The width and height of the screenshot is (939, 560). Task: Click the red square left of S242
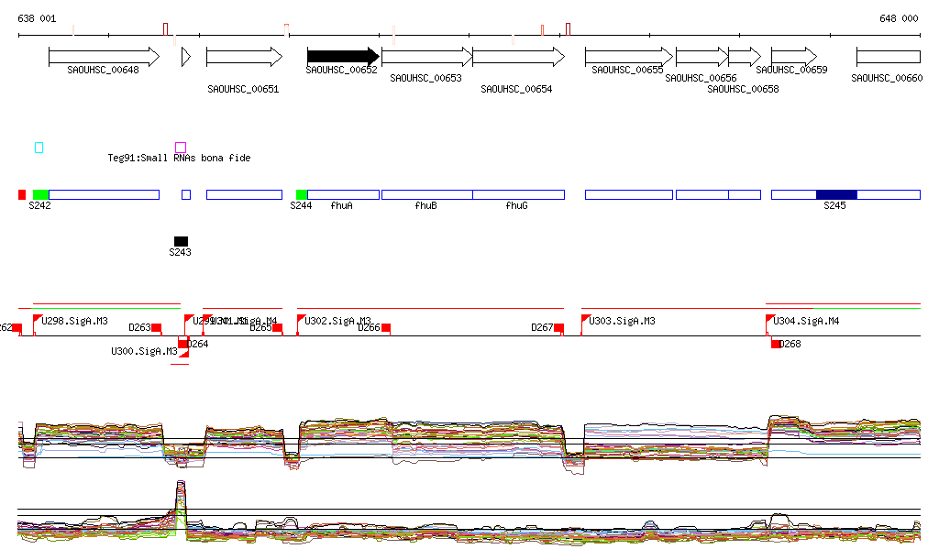[22, 194]
